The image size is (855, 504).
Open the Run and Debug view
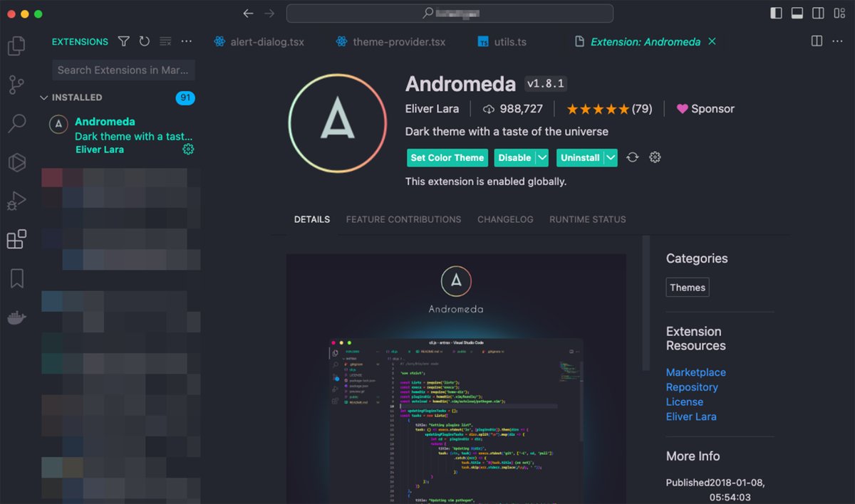[x=16, y=201]
